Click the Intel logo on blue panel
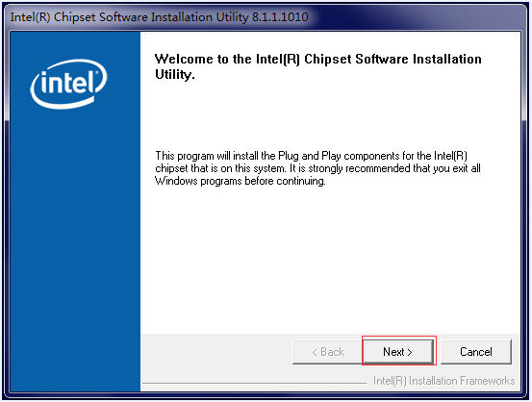This screenshot has height=402, width=532. click(x=69, y=84)
